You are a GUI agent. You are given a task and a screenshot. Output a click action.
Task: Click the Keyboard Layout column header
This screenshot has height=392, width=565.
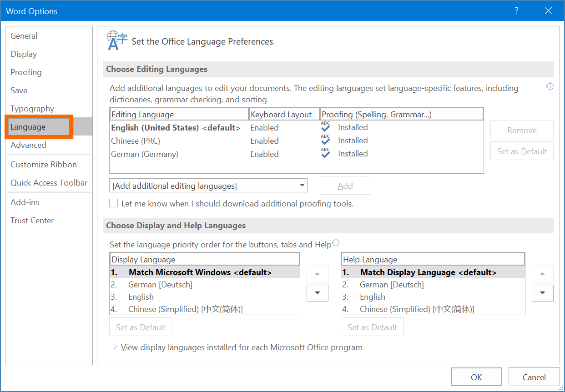281,115
